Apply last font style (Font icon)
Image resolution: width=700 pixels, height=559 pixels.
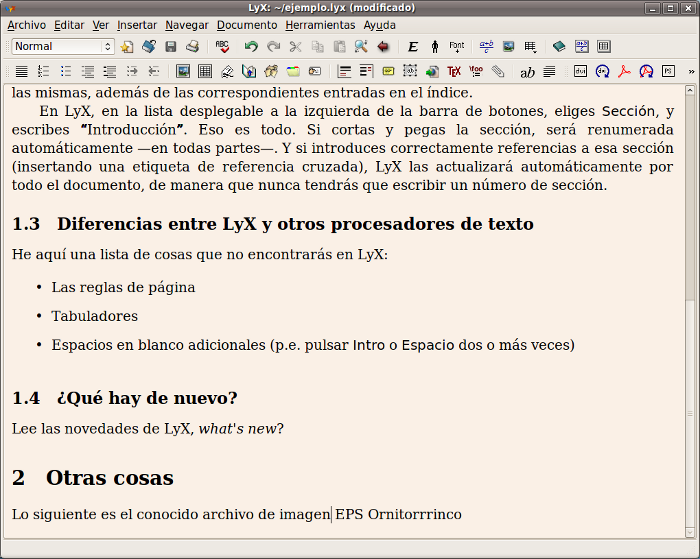(x=457, y=46)
